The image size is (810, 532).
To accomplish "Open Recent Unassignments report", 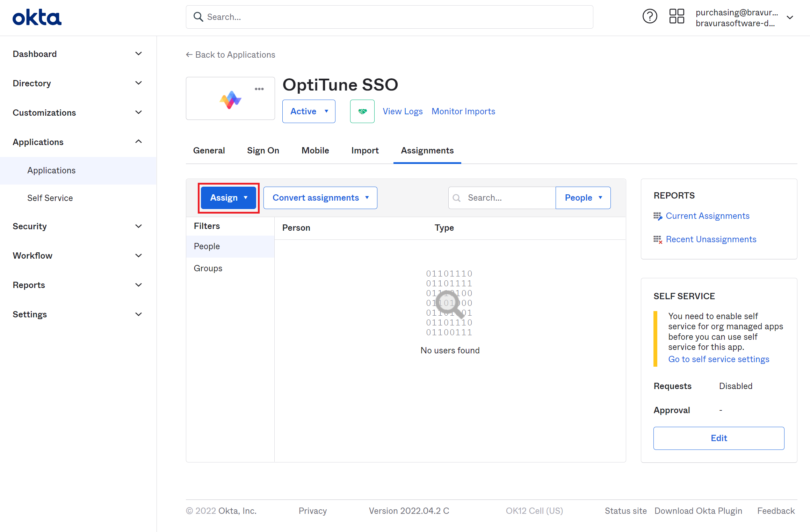I will click(711, 239).
